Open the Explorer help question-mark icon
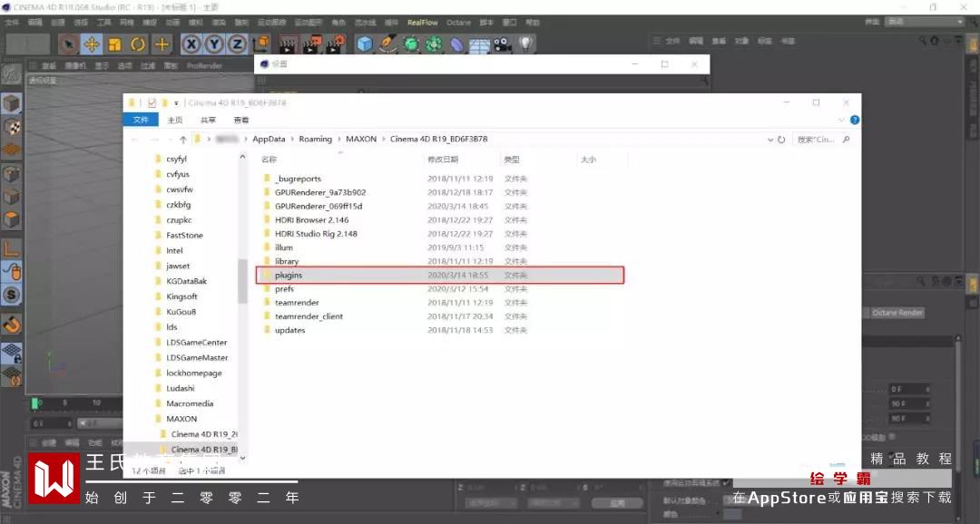This screenshot has width=980, height=524. click(855, 120)
